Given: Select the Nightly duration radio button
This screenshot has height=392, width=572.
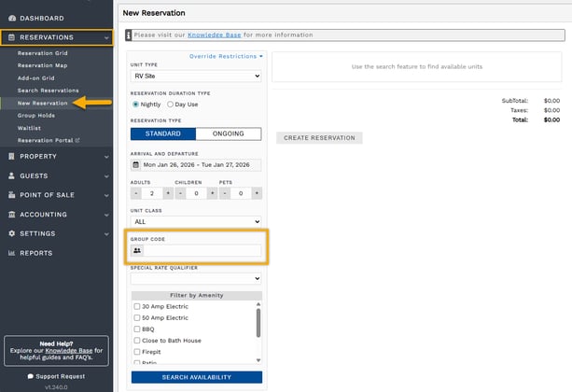Looking at the screenshot, I should click(x=136, y=104).
